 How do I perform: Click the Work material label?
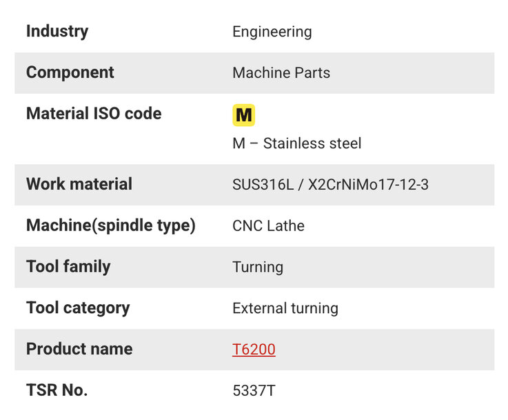tap(79, 184)
